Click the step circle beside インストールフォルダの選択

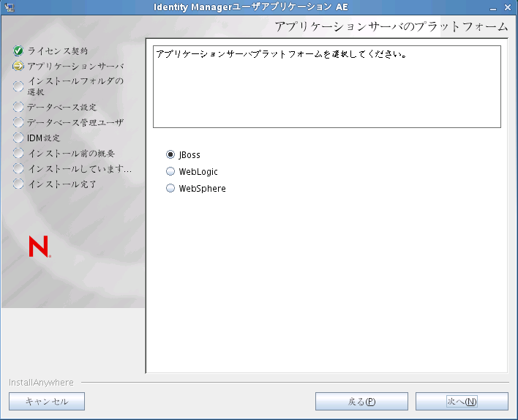tap(18, 86)
